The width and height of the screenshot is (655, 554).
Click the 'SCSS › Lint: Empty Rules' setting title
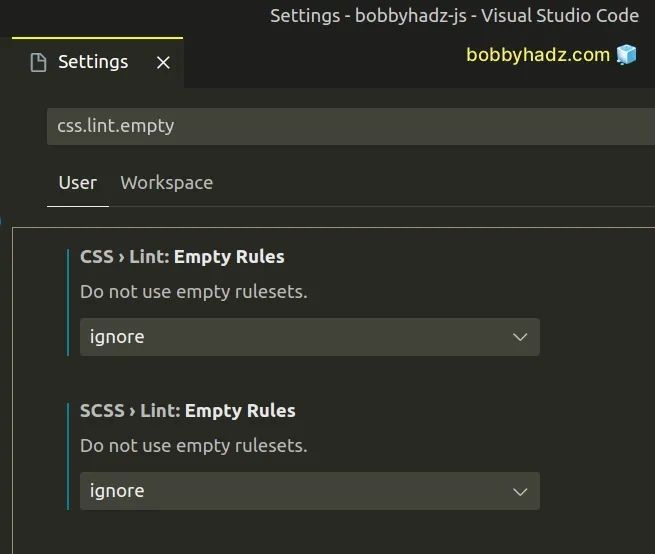click(x=188, y=411)
